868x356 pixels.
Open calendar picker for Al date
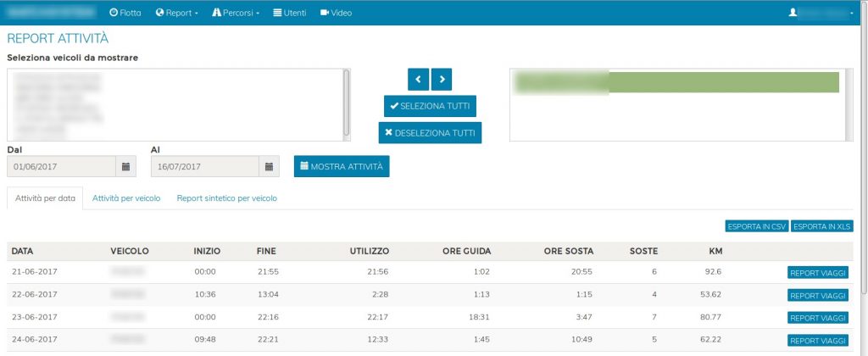(269, 167)
